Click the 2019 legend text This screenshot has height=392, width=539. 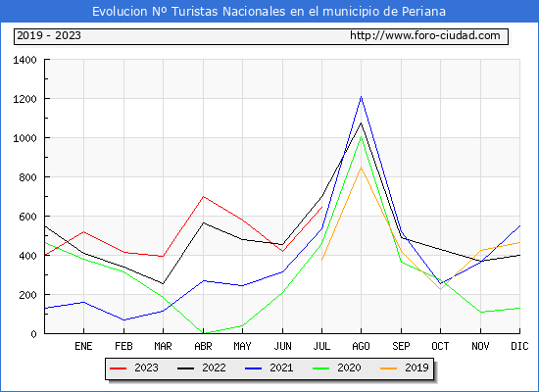[416, 367]
